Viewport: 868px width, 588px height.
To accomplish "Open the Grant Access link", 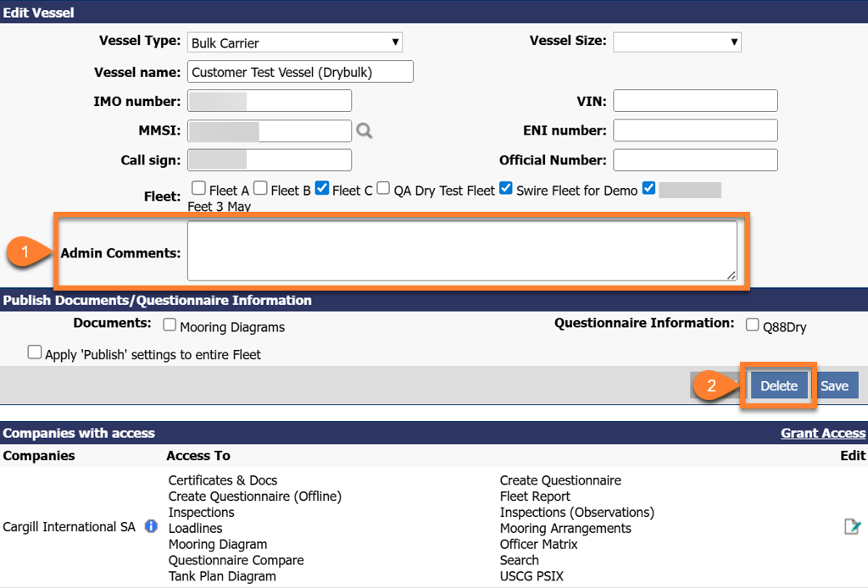I will pos(822,433).
